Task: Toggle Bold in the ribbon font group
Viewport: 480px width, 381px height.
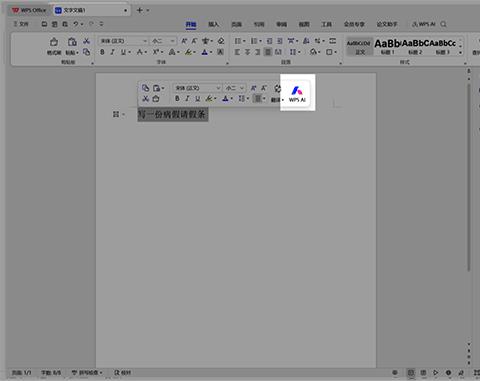Action: pos(102,52)
